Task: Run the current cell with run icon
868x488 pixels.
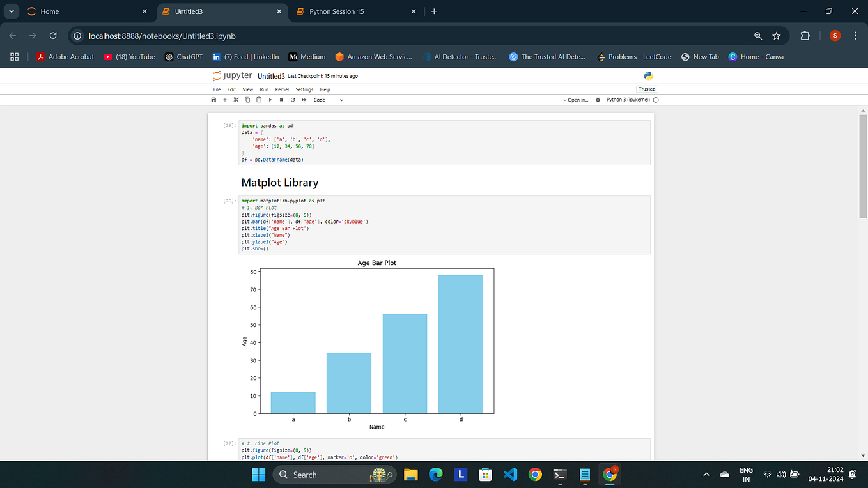Action: (x=270, y=100)
